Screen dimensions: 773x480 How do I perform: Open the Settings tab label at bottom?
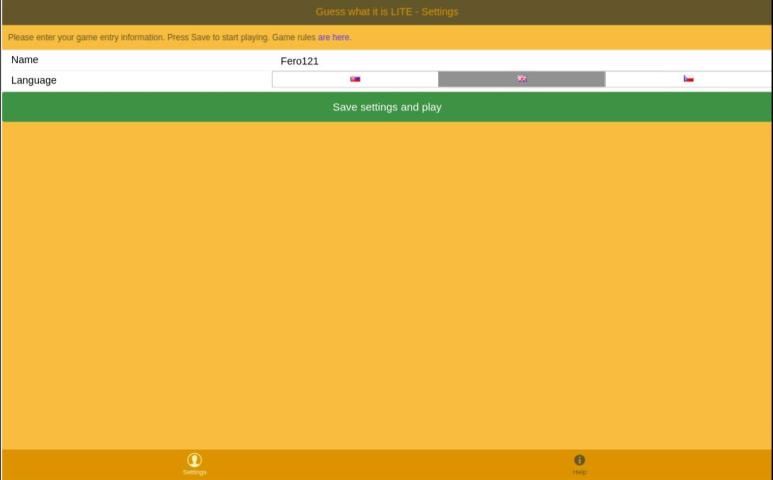194,472
